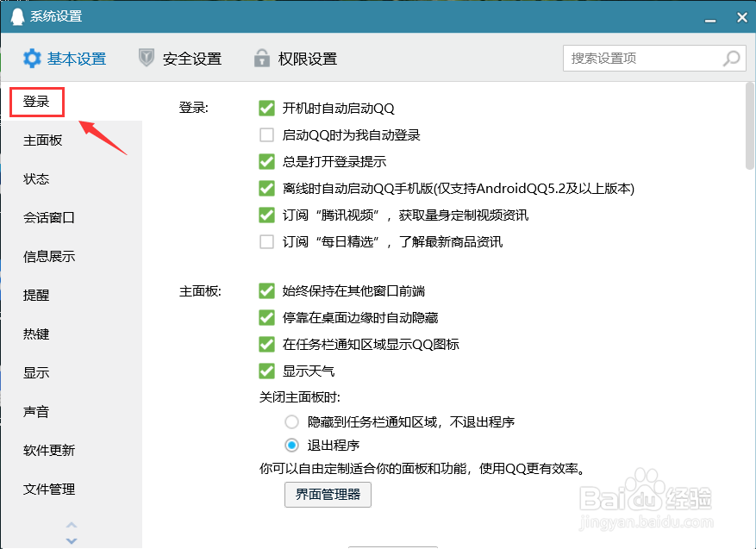Click the 登录: section heading

[x=194, y=108]
